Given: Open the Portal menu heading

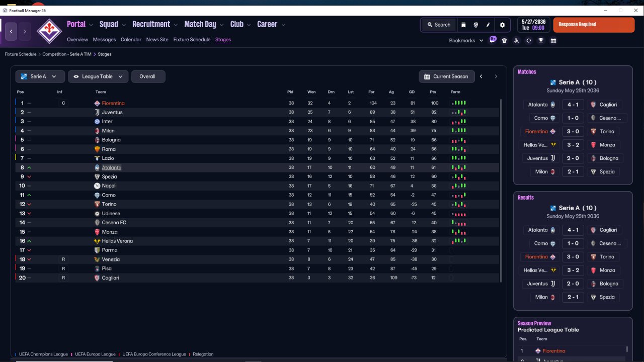Looking at the screenshot, I should pos(76,24).
